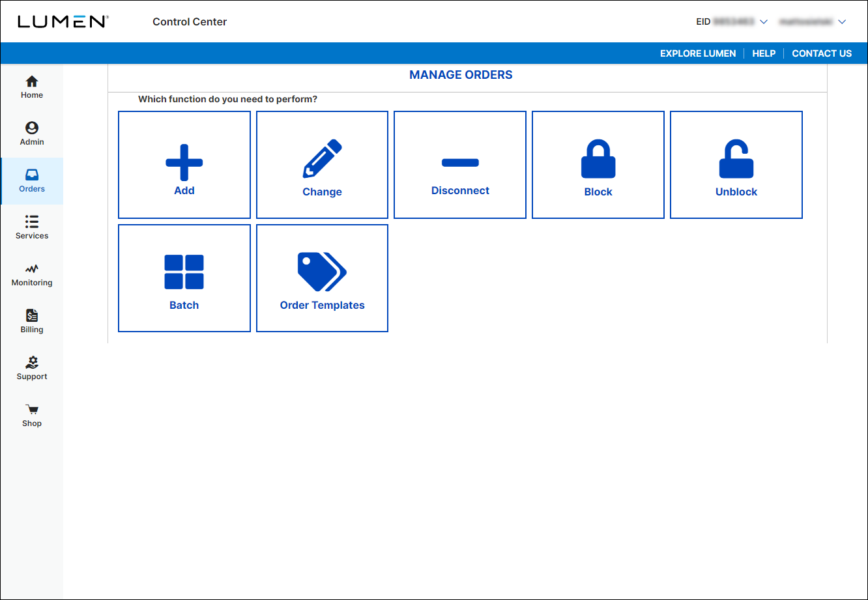Open the Contact Us link

pyautogui.click(x=822, y=53)
